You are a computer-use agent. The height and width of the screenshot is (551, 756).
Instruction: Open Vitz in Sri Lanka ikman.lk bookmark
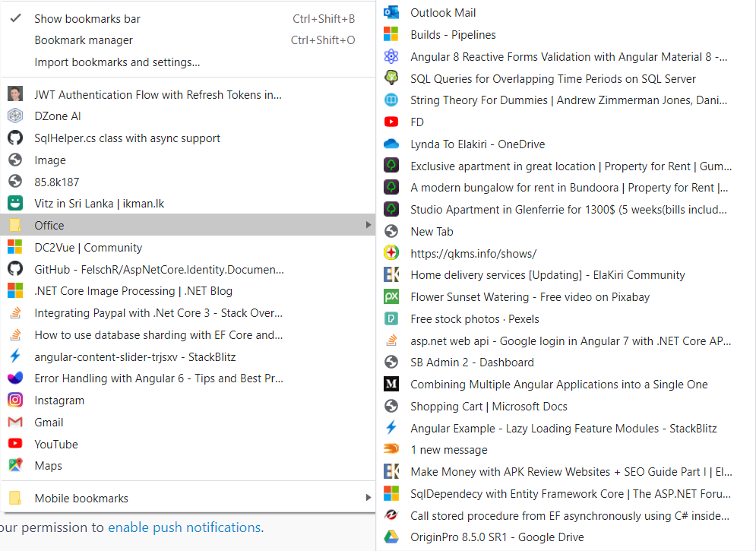tap(188, 204)
